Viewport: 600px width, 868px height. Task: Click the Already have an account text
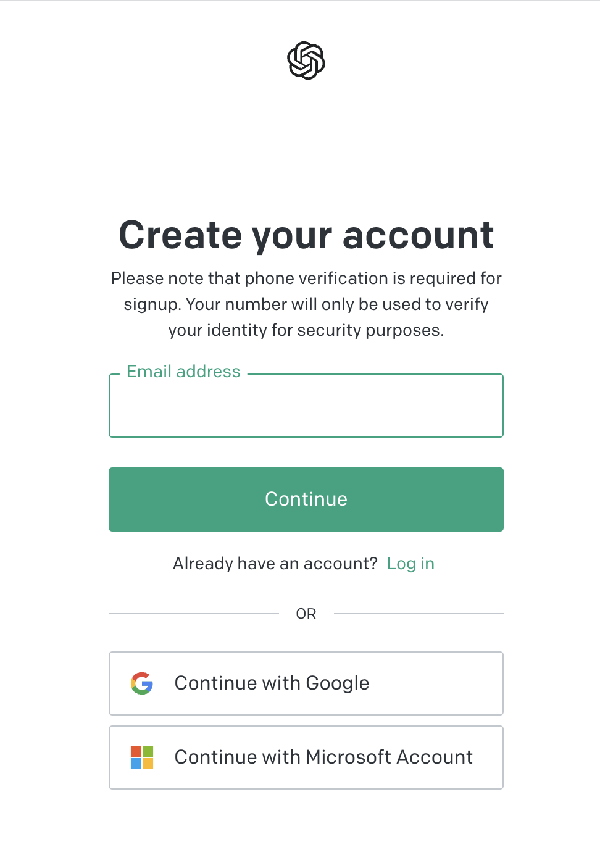(x=275, y=564)
